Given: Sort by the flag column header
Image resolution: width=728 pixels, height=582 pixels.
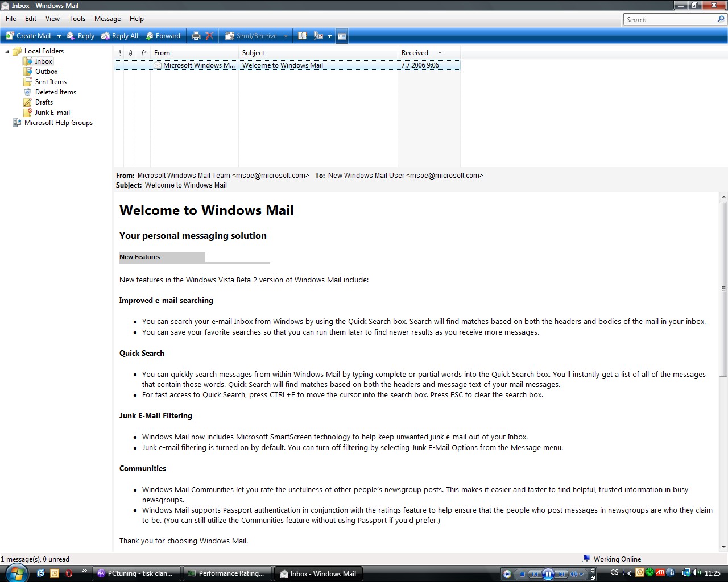Looking at the screenshot, I should (143, 53).
